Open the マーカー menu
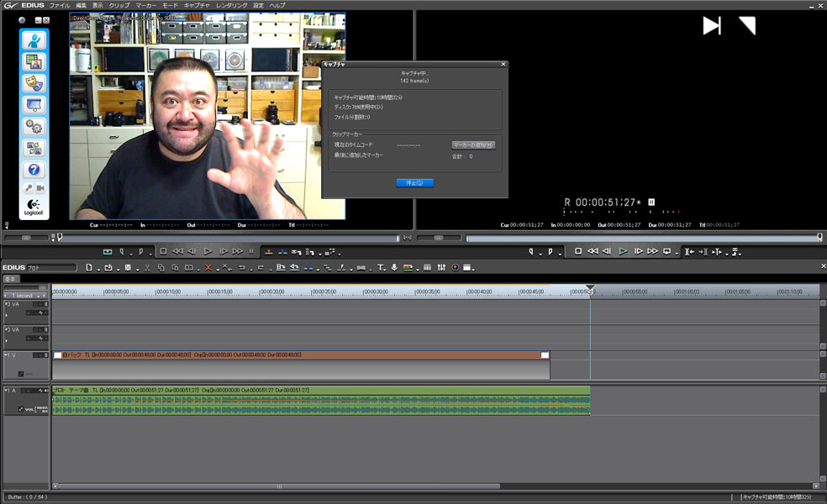This screenshot has height=504, width=827. pos(146,5)
